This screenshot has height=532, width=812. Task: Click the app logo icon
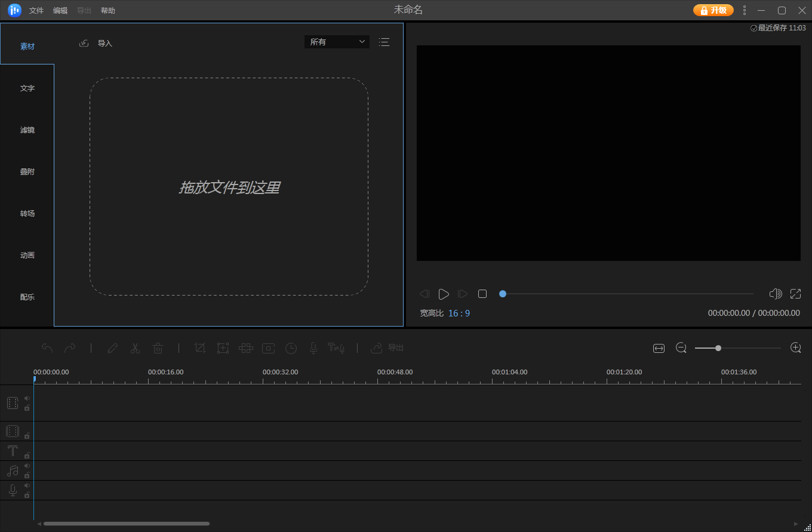point(14,10)
